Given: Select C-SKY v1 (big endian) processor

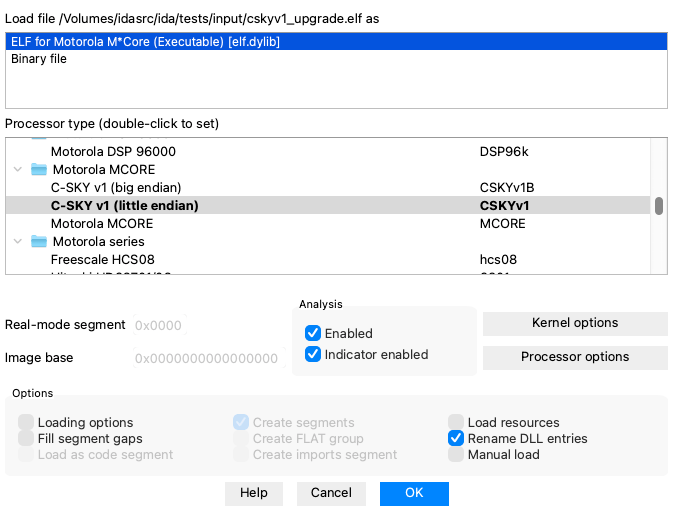Looking at the screenshot, I should click(x=328, y=188).
